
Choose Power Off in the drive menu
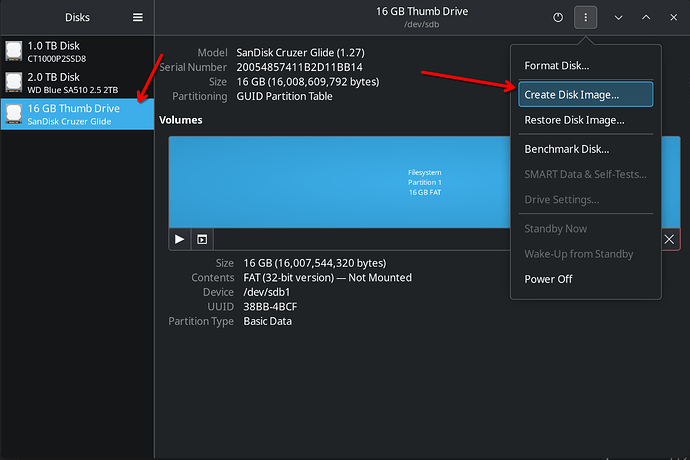click(548, 279)
